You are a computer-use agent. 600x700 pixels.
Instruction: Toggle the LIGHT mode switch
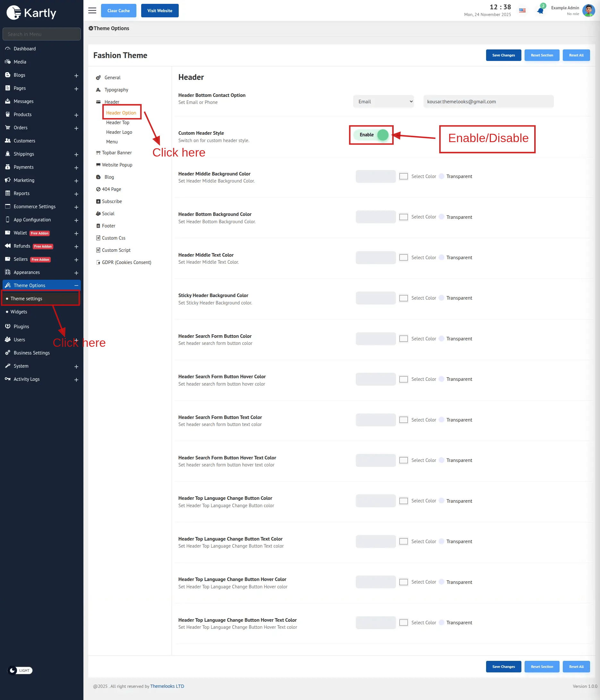[x=20, y=670]
